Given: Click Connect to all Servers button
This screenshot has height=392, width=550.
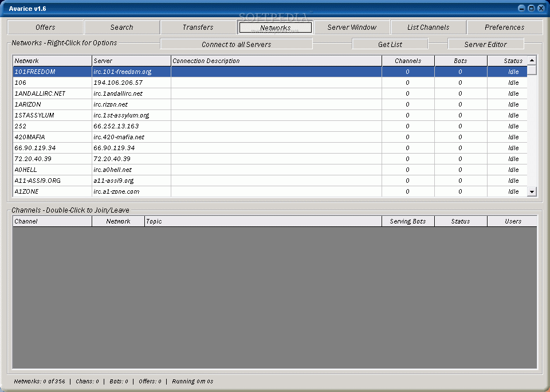Looking at the screenshot, I should (237, 44).
